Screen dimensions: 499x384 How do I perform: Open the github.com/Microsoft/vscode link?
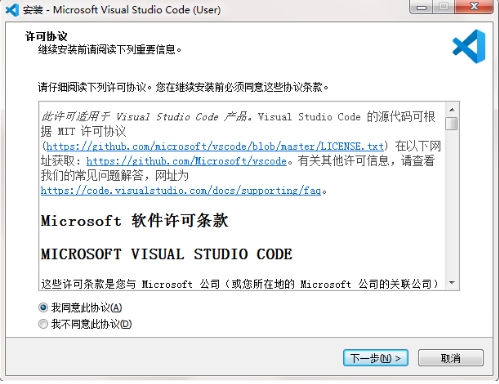186,161
